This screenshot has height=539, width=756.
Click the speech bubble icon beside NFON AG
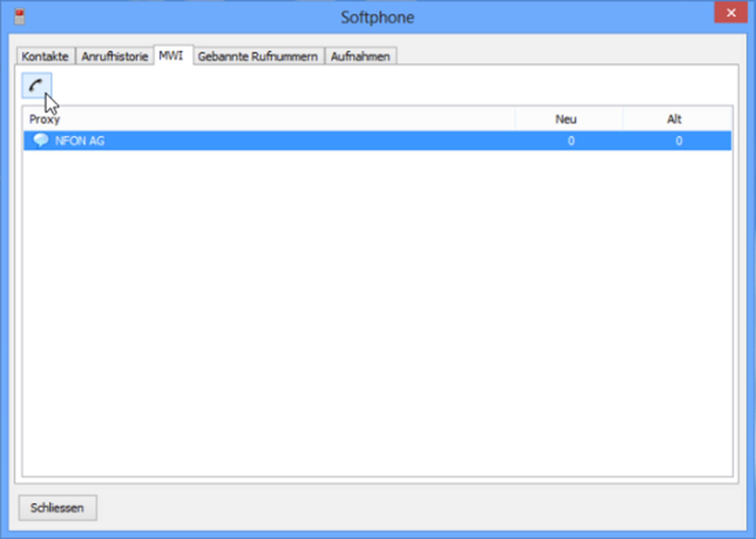coord(40,140)
